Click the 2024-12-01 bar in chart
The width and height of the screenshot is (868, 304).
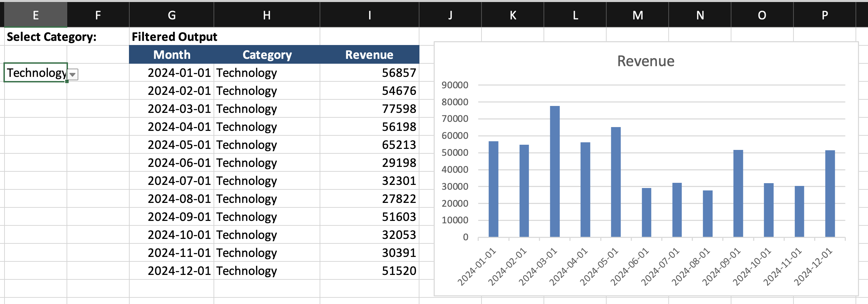830,194
